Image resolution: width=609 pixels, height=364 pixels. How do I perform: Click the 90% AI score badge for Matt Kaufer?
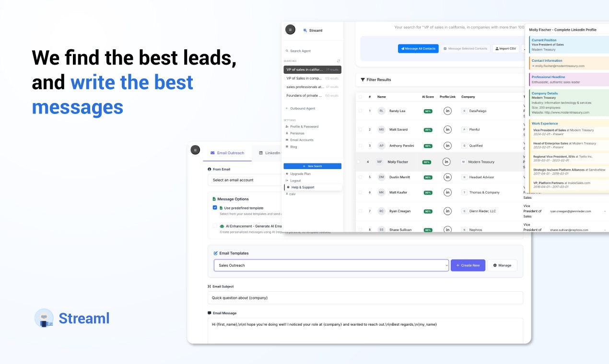point(427,193)
